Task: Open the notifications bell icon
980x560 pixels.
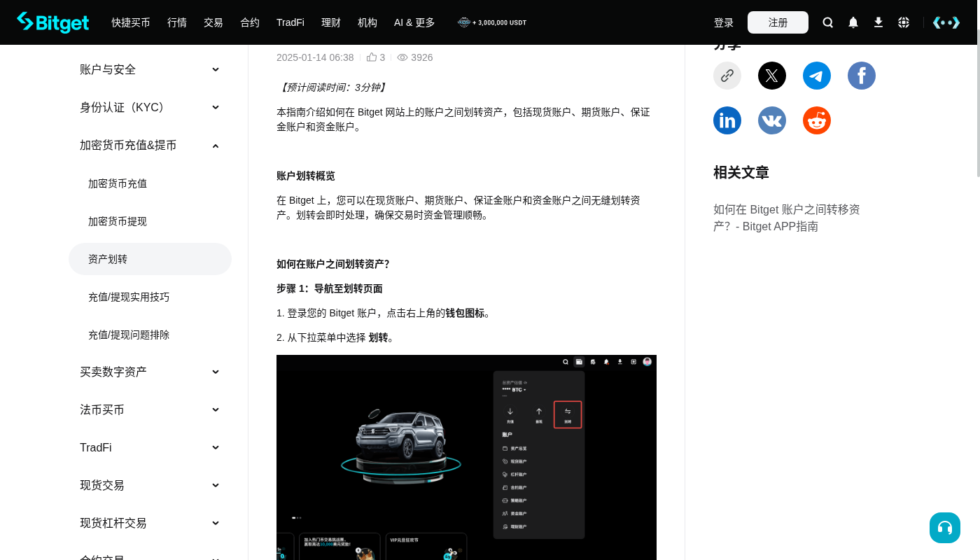Action: pyautogui.click(x=853, y=22)
